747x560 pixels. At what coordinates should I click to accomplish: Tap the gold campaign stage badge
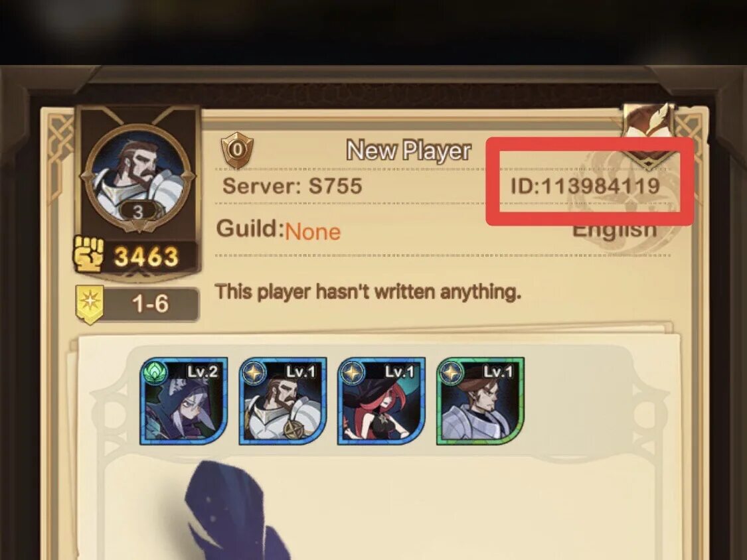pyautogui.click(x=90, y=305)
